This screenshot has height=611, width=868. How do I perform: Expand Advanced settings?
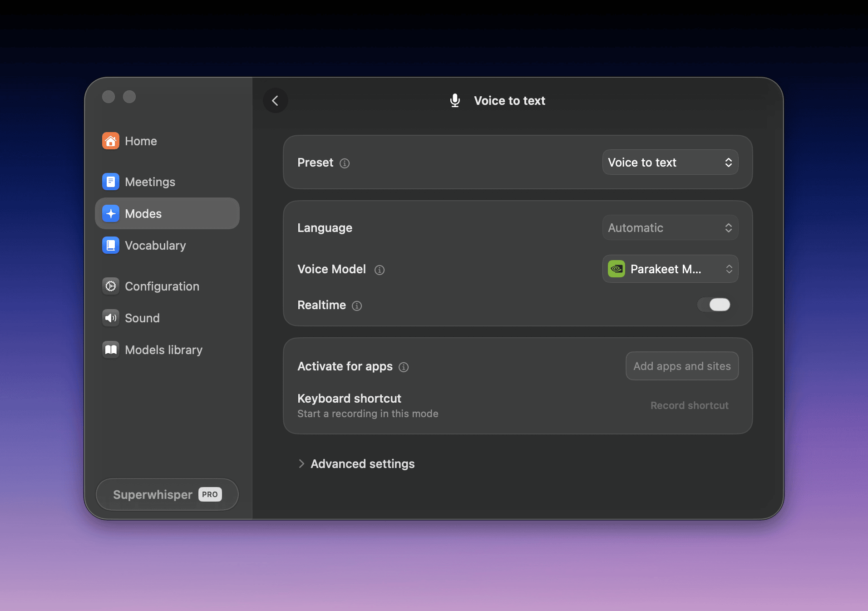coord(356,464)
